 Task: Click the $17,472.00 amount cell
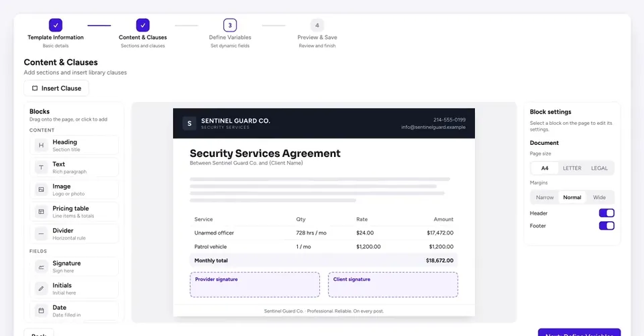pyautogui.click(x=440, y=233)
